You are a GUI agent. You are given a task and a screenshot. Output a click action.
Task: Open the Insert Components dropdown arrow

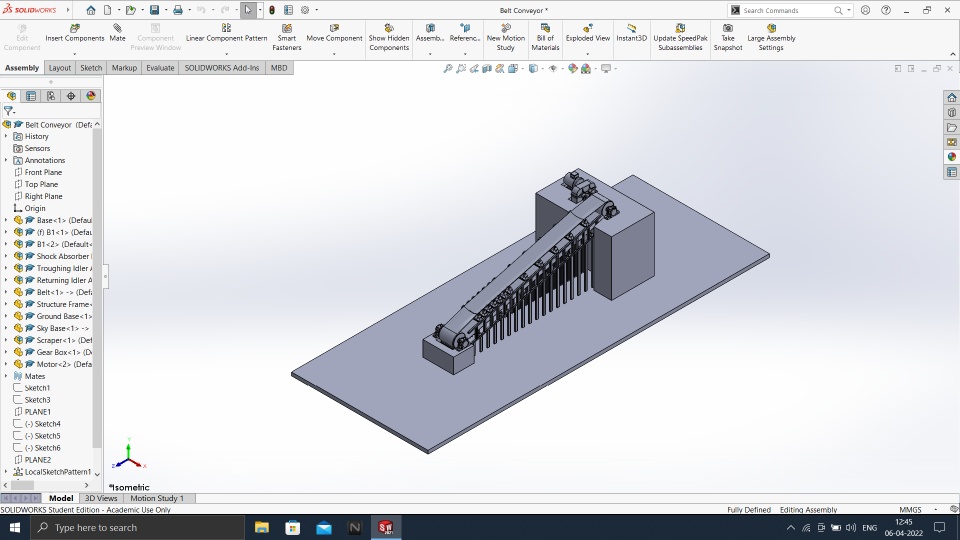(75, 53)
